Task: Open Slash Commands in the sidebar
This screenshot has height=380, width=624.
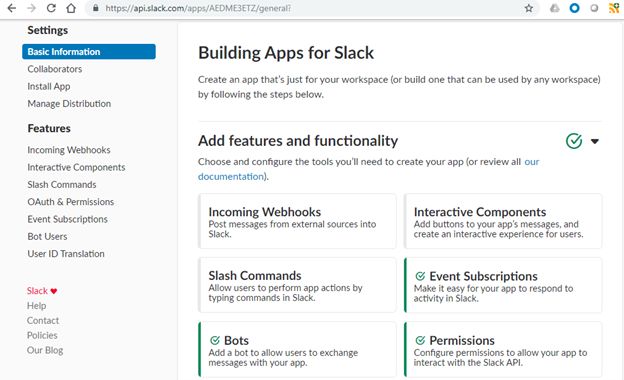Action: click(62, 185)
